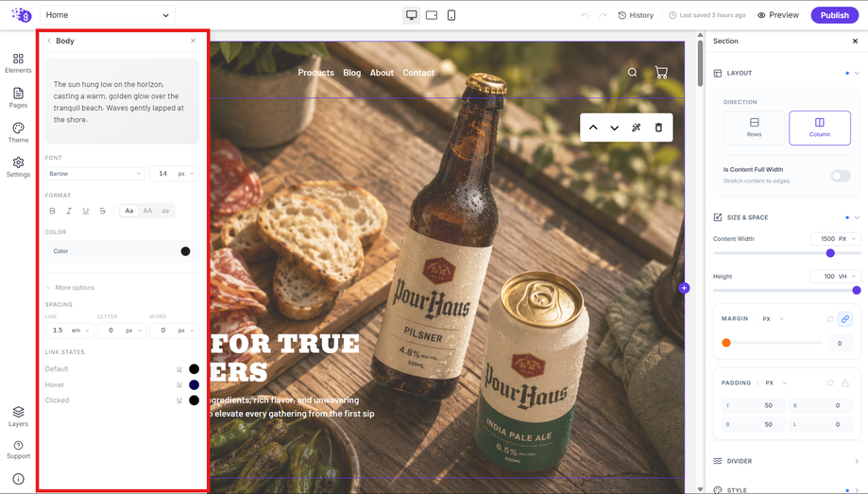Viewport: 868px width, 494px height.
Task: Select Rows direction
Action: (x=754, y=128)
